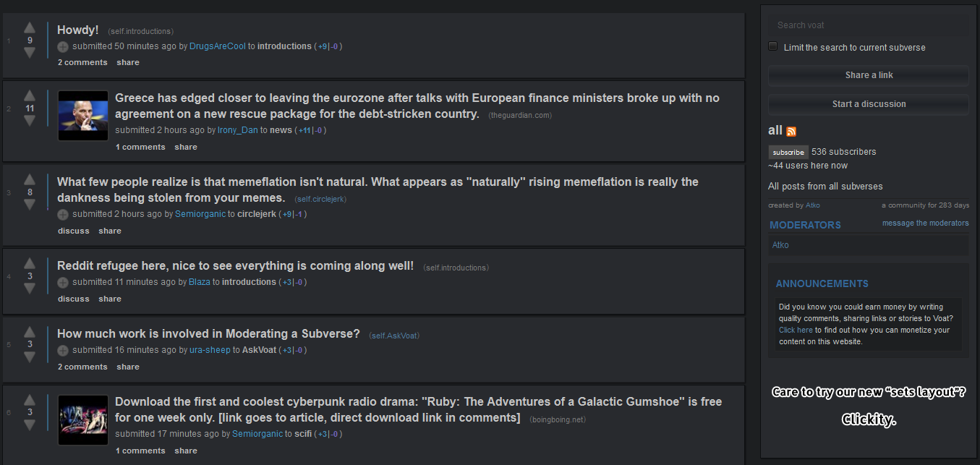Follow the "Click here" monetize link

tap(796, 330)
